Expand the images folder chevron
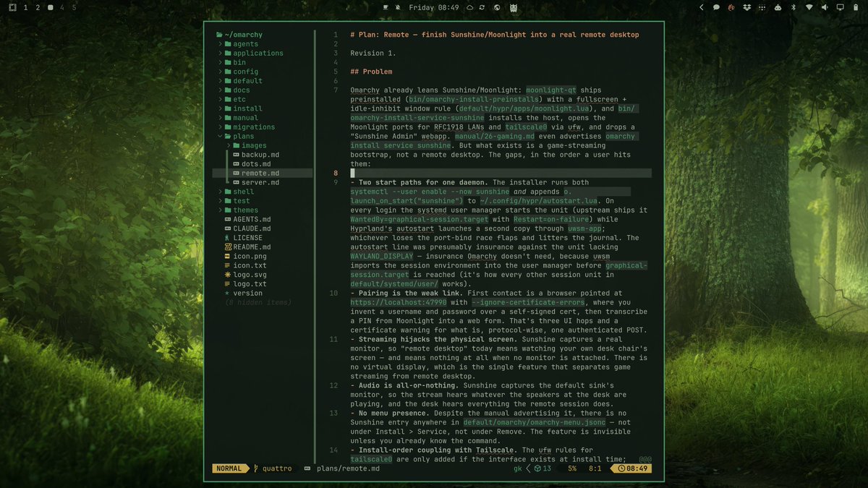 point(229,145)
